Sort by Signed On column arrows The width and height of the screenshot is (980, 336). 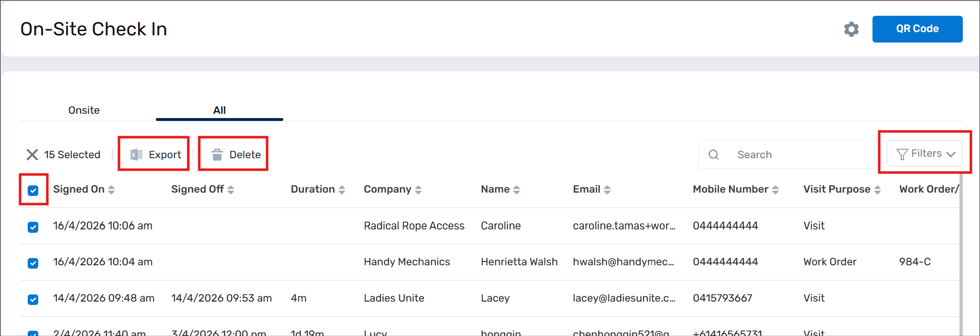[x=111, y=190]
